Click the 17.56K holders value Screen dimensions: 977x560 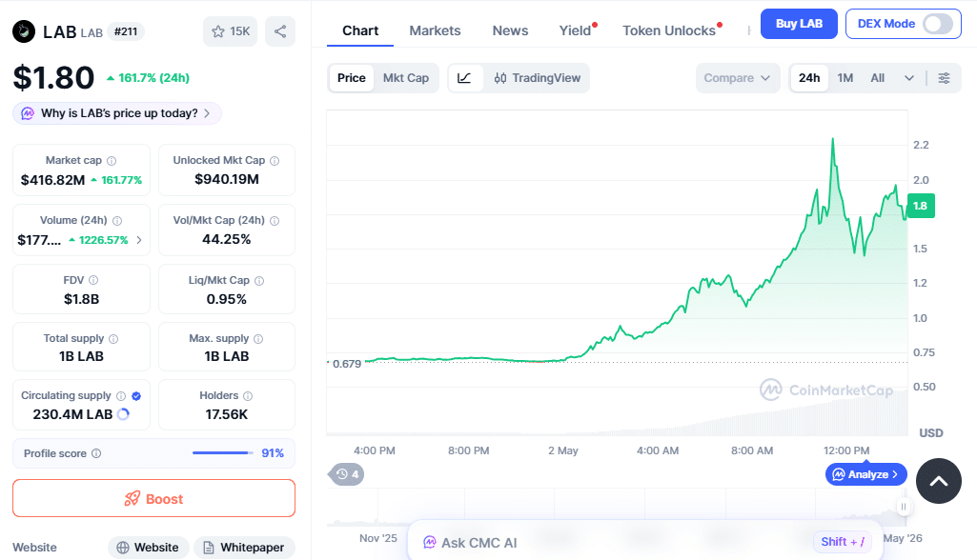227,414
